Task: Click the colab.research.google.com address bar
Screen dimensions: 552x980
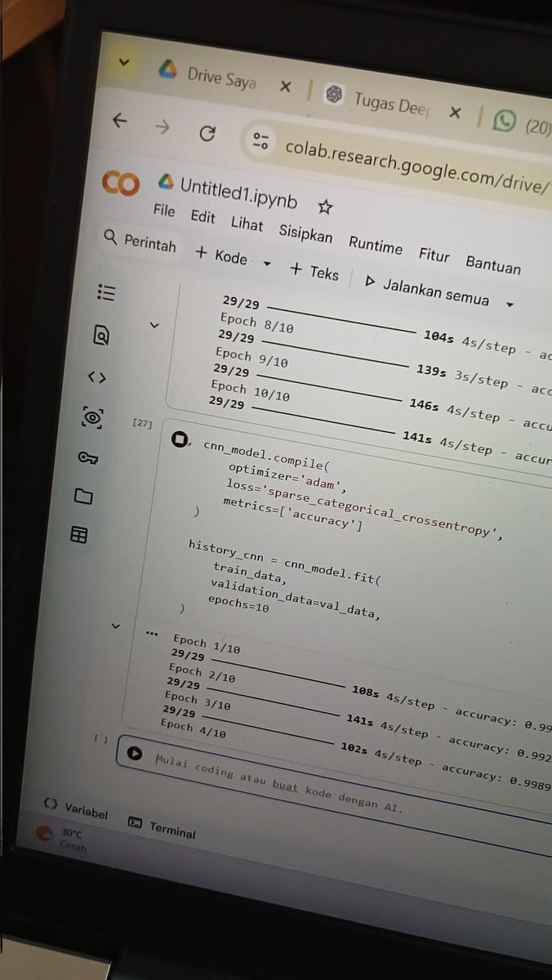Action: point(416,167)
